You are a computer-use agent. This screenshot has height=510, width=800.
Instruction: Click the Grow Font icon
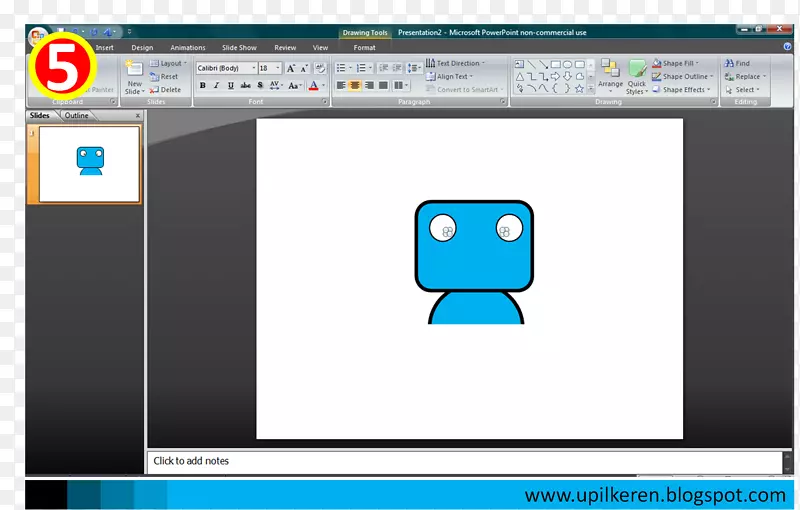coord(291,68)
